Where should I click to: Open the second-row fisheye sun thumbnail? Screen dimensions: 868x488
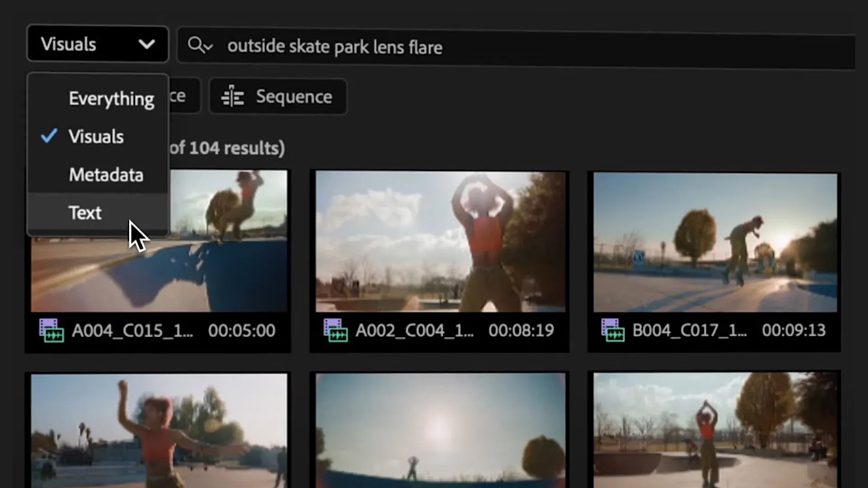point(440,430)
